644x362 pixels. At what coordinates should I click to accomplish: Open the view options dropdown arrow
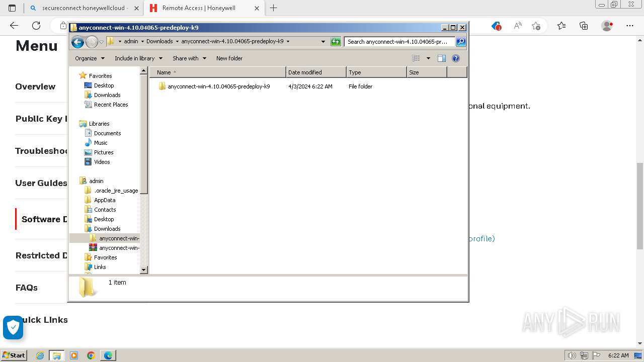pyautogui.click(x=428, y=58)
